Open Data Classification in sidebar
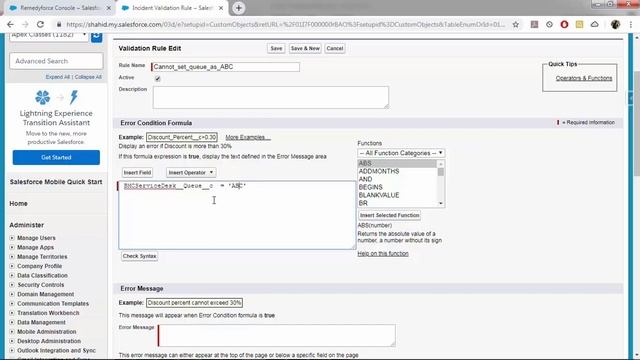 point(42,276)
